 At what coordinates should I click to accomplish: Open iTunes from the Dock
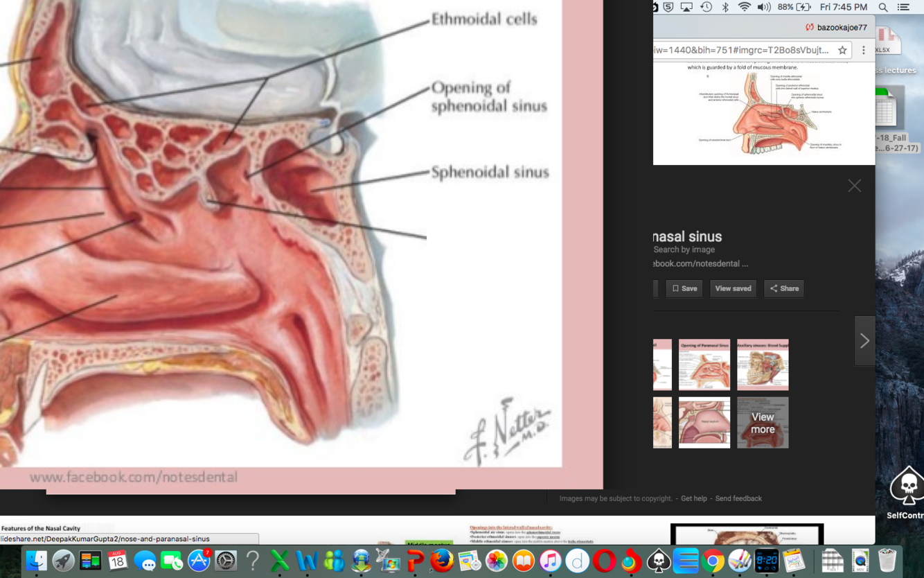point(550,560)
